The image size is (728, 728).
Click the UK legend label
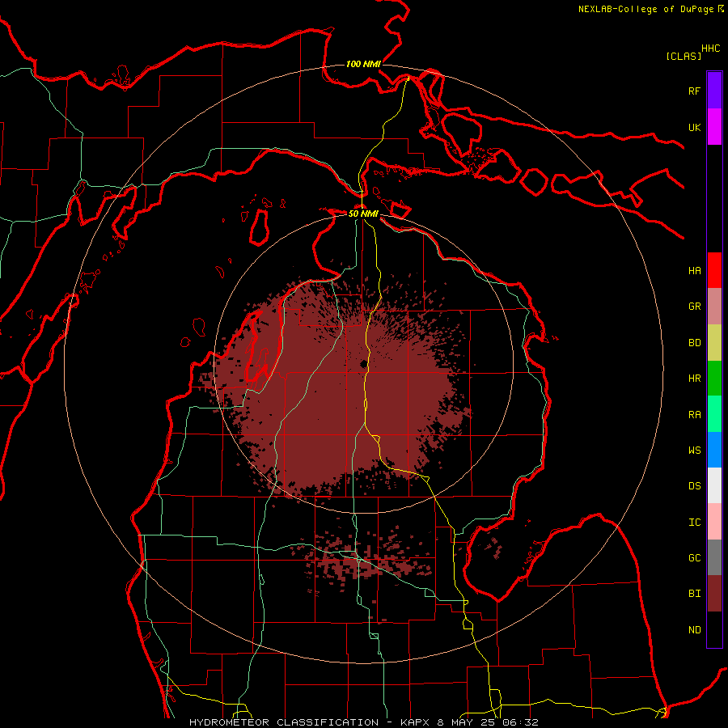[x=694, y=127]
